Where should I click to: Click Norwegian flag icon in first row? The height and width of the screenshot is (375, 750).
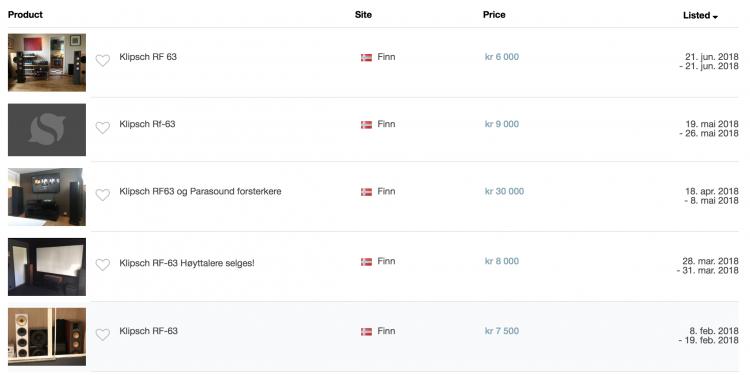click(x=366, y=57)
